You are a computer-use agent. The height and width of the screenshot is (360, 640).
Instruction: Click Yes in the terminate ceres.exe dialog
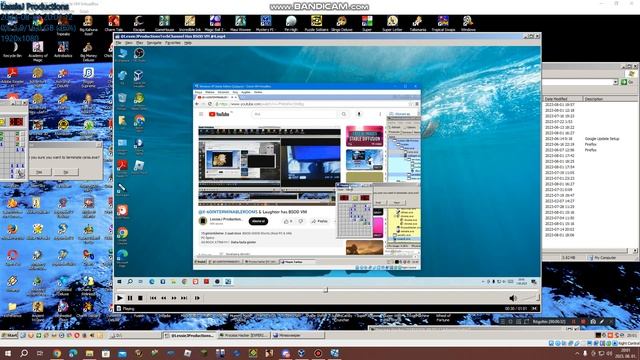(39, 172)
